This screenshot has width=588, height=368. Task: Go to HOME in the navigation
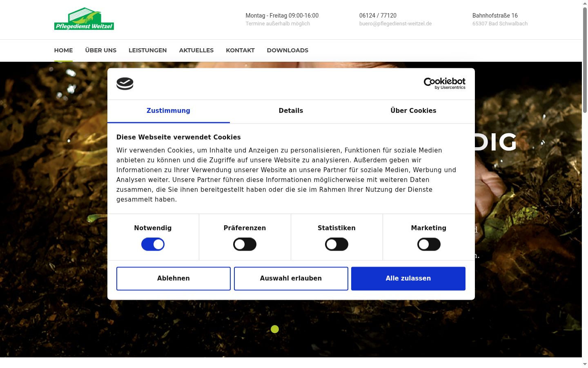[x=63, y=50]
